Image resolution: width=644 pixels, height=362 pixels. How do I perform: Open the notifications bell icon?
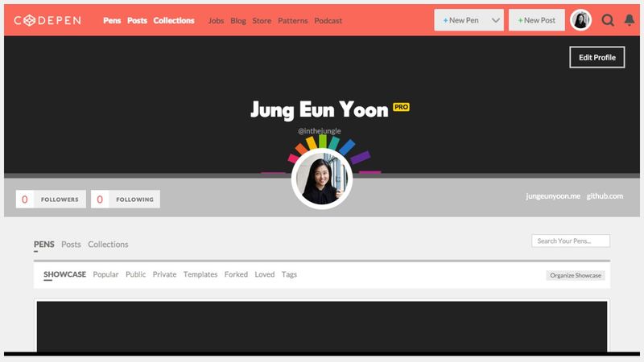click(630, 20)
